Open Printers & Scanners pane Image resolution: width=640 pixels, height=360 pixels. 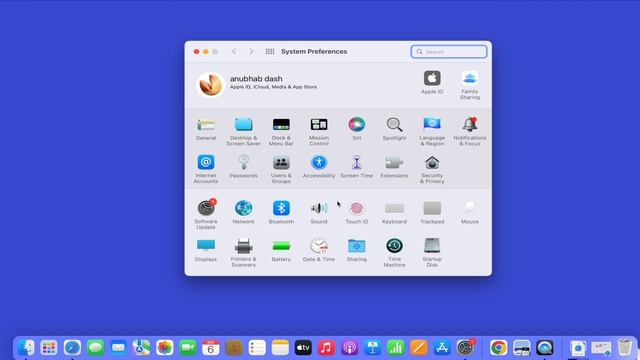pos(243,253)
